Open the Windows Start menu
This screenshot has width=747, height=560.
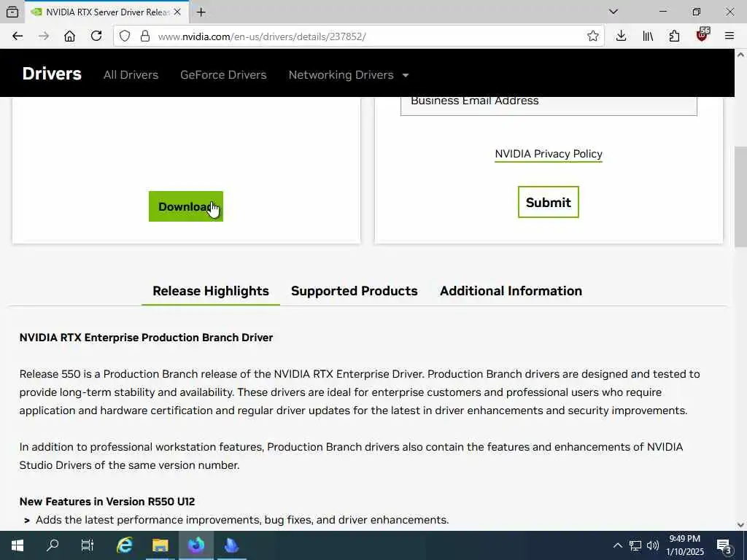click(18, 545)
